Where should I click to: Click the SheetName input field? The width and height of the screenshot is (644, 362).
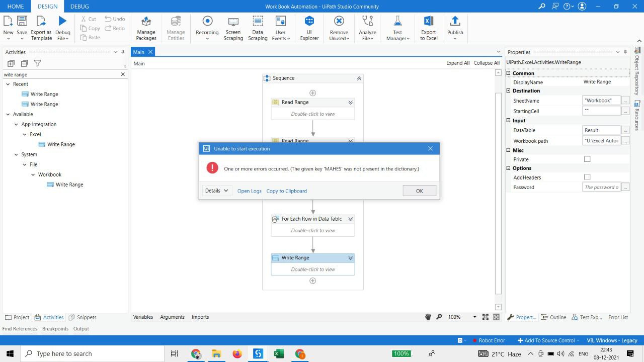point(602,101)
